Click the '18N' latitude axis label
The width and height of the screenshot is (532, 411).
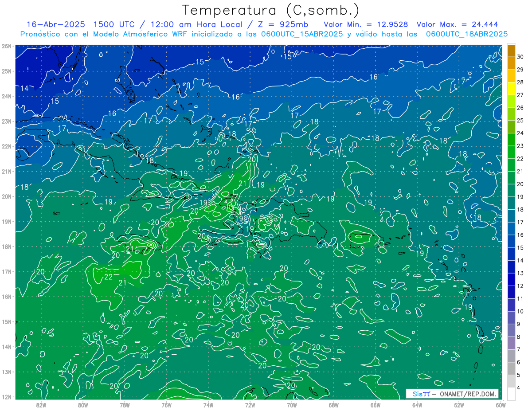coord(7,247)
